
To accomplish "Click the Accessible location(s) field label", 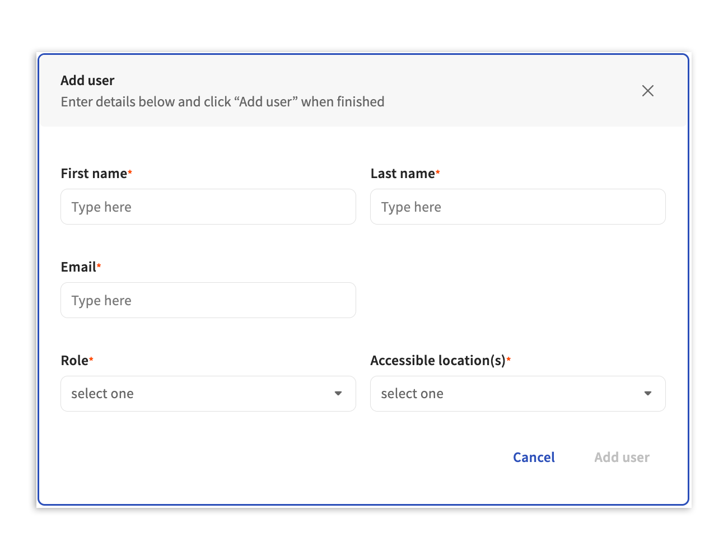I will tap(437, 360).
